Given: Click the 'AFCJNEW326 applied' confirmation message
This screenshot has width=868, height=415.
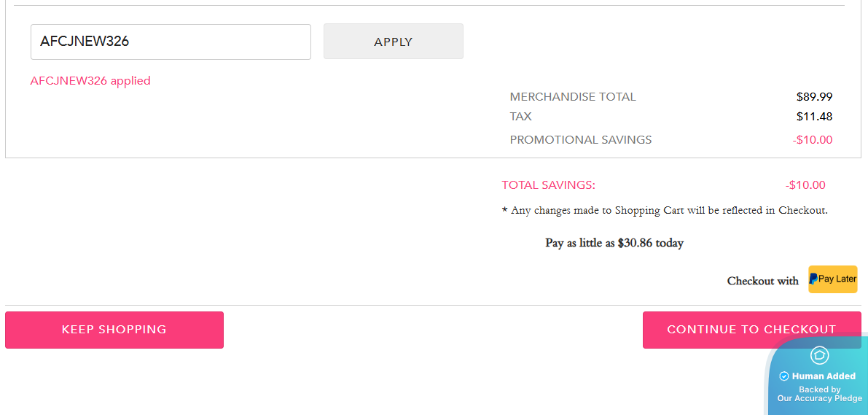Looking at the screenshot, I should pyautogui.click(x=90, y=81).
